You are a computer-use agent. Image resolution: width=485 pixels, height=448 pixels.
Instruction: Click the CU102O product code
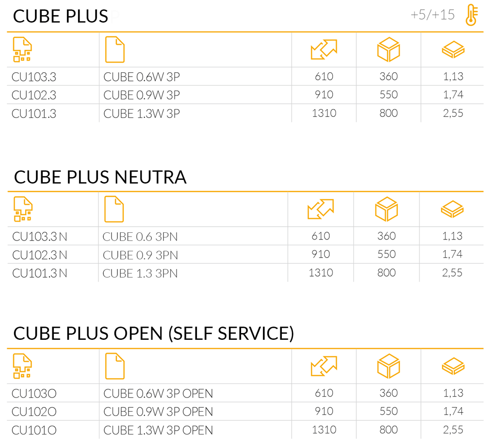(x=34, y=412)
